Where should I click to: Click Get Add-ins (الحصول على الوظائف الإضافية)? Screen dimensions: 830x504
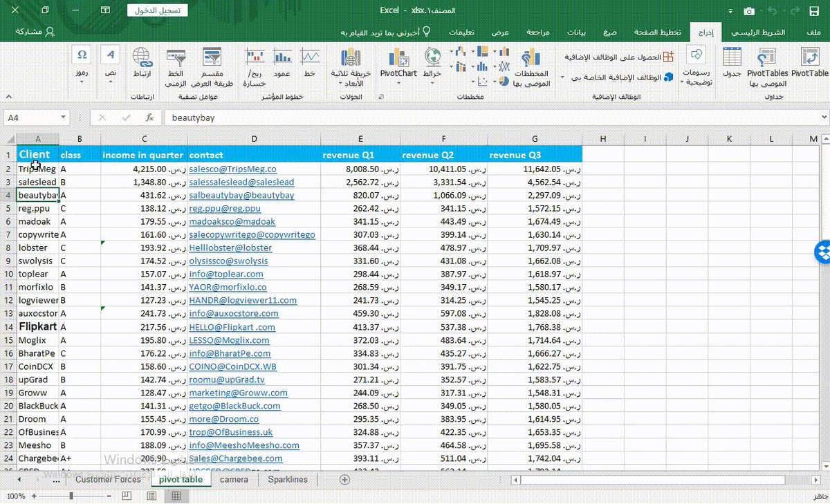(x=619, y=57)
